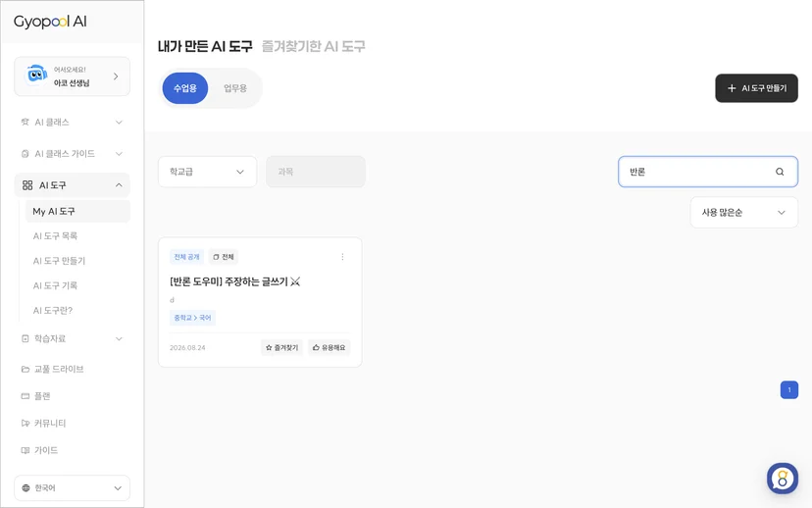
Task: Click the AI 도구 만들기 button
Action: pos(756,88)
